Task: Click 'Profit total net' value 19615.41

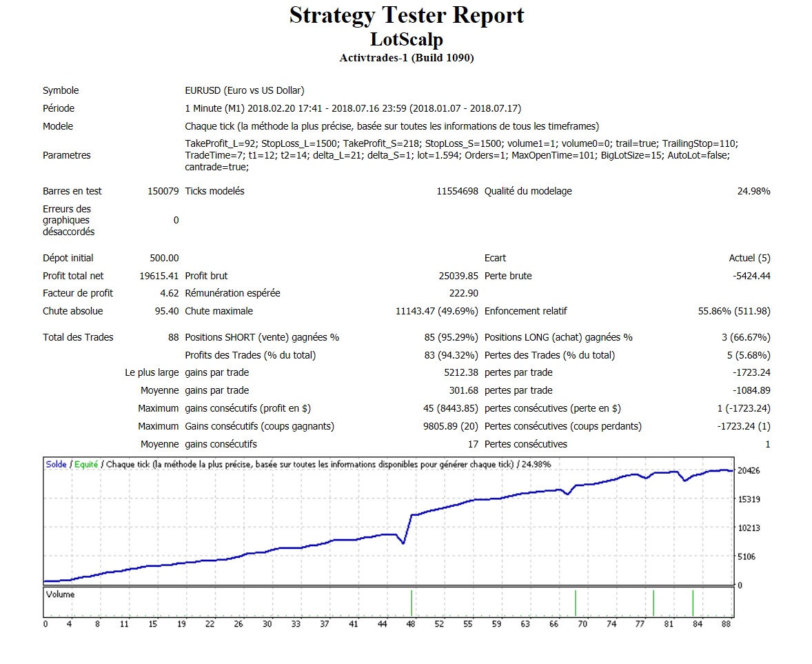Action: [x=159, y=276]
